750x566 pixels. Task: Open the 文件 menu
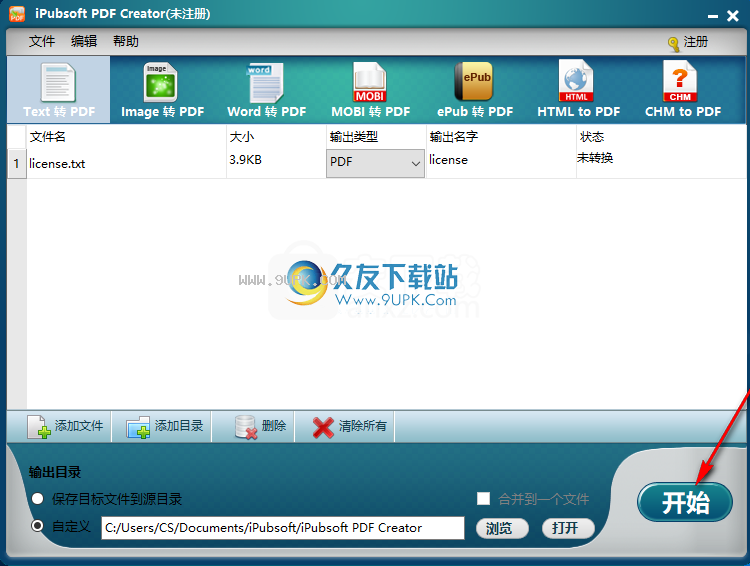point(42,41)
